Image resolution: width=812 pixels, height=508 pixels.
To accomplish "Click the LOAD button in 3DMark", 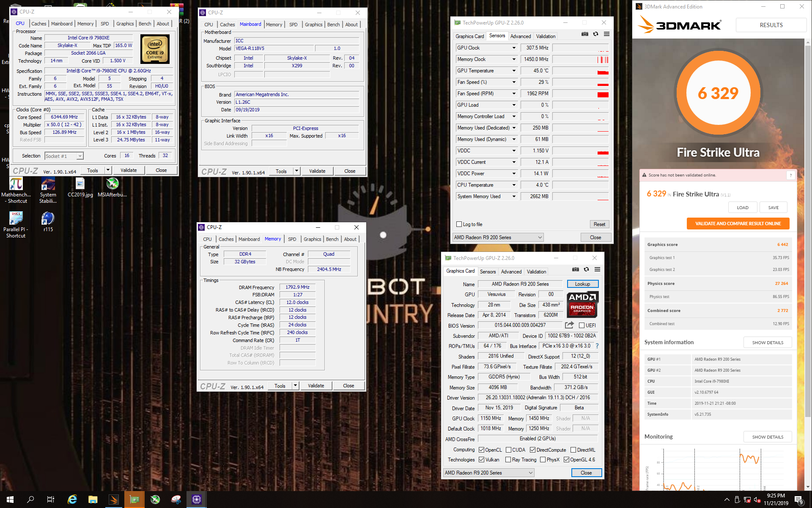I will pyautogui.click(x=743, y=207).
